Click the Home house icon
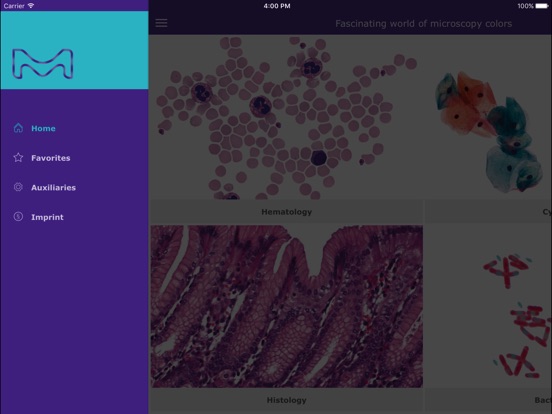Viewport: 552px width, 414px height. pyautogui.click(x=18, y=128)
